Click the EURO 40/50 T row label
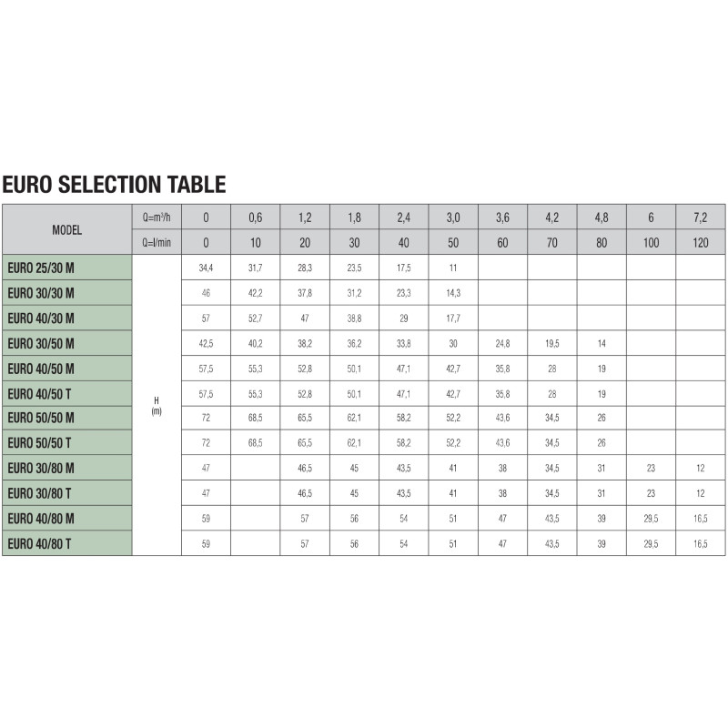Screen dimensions: 728x728 (66, 394)
